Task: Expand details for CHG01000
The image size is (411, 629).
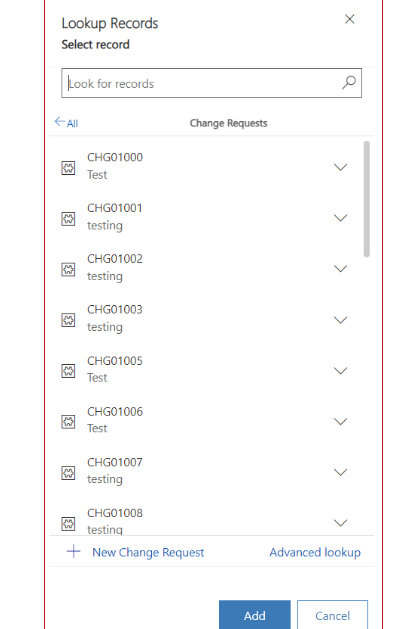Action: tap(340, 167)
